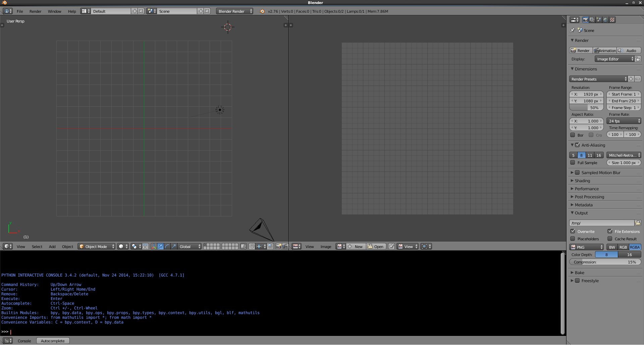Open the Global transform orientation dropdown
Screen dimensions: 644x345
point(190,247)
